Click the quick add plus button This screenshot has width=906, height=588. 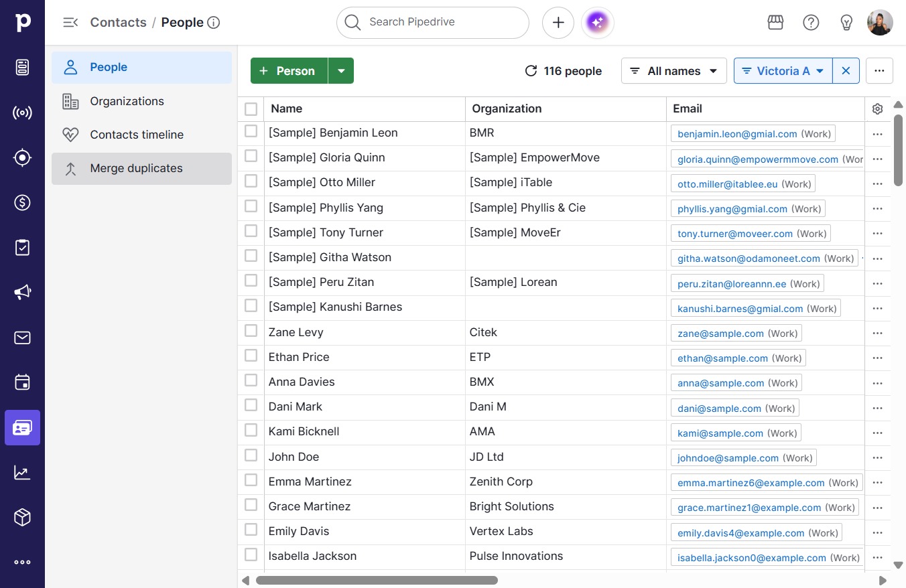558,23
